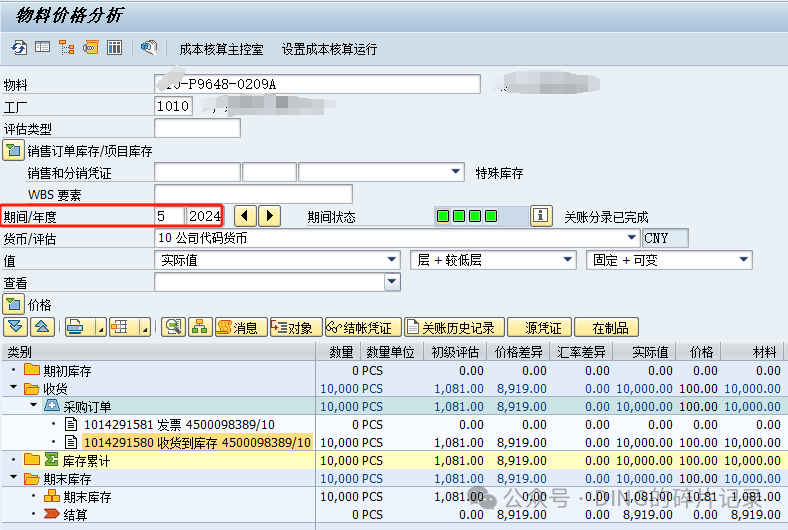Click the orange hierarchy tree toolbar icon
This screenshot has height=530, width=788.
pos(66,48)
